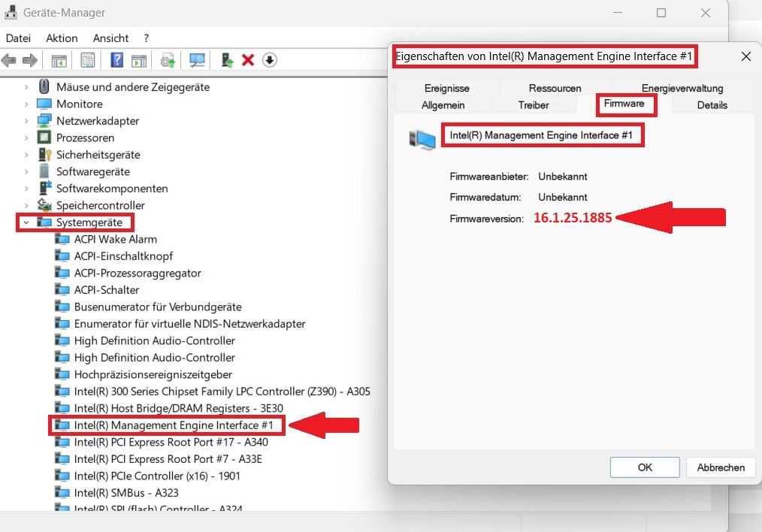Image resolution: width=762 pixels, height=532 pixels.
Task: Expand the Softwaregeräte node
Action: pyautogui.click(x=26, y=171)
